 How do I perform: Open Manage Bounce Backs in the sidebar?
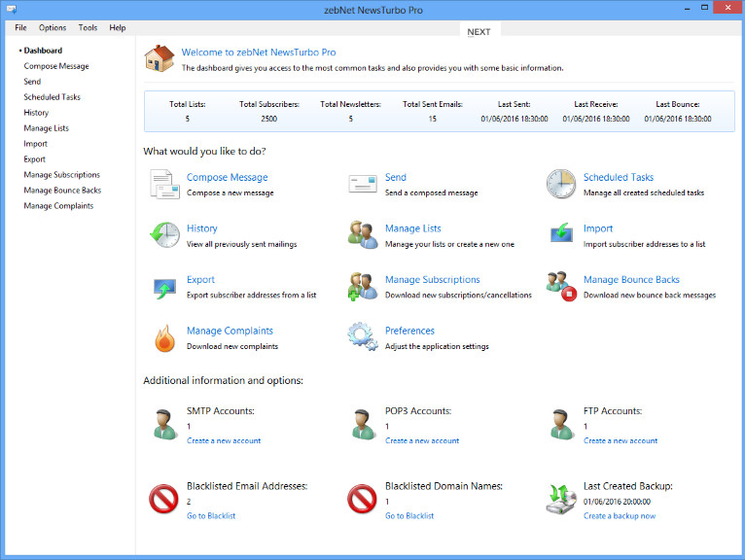62,190
